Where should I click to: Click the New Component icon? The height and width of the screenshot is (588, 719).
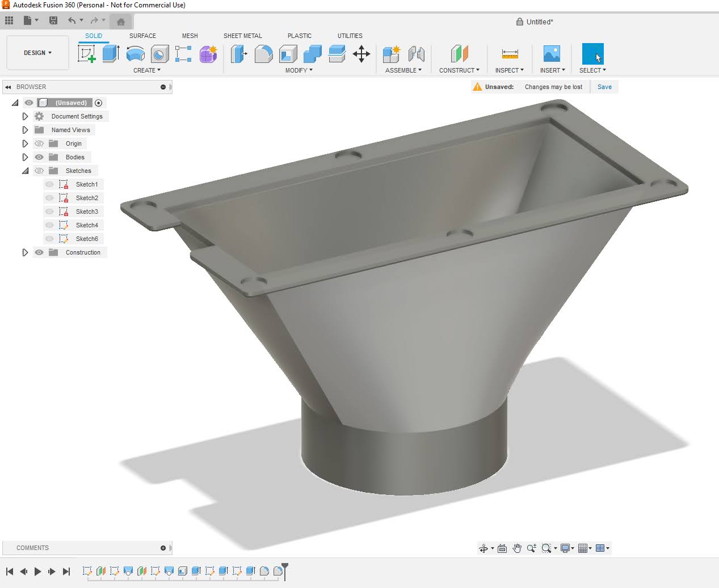pos(392,54)
